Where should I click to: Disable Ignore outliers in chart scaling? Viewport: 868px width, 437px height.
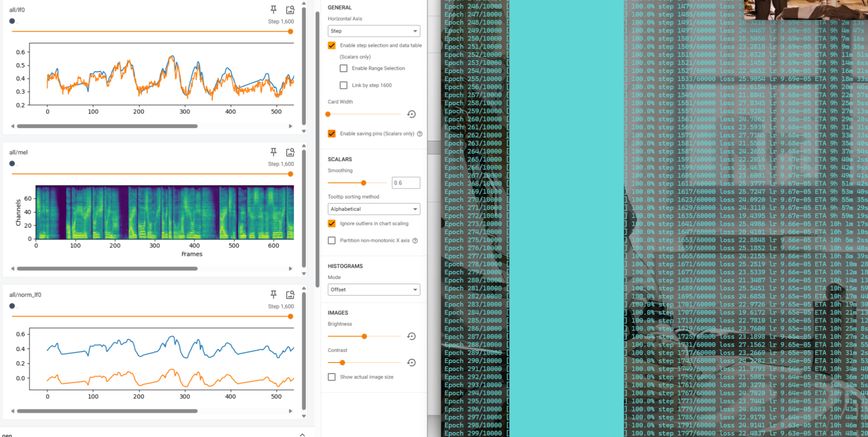[332, 223]
